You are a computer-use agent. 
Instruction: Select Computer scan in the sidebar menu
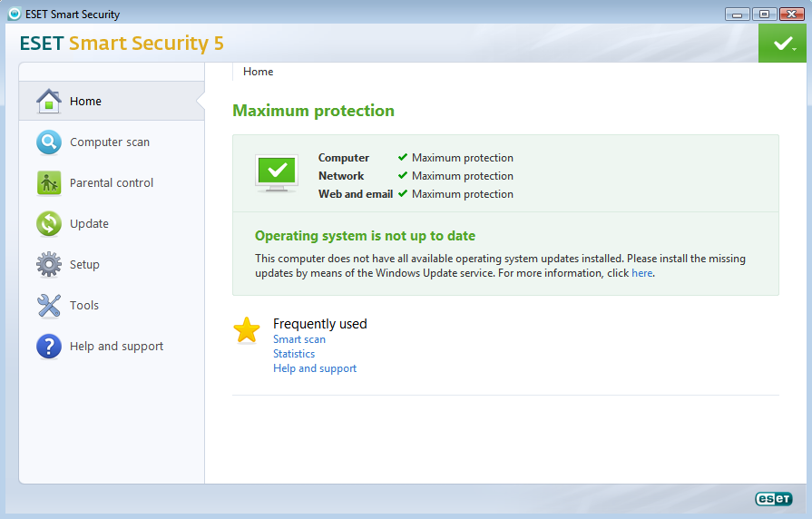[110, 142]
